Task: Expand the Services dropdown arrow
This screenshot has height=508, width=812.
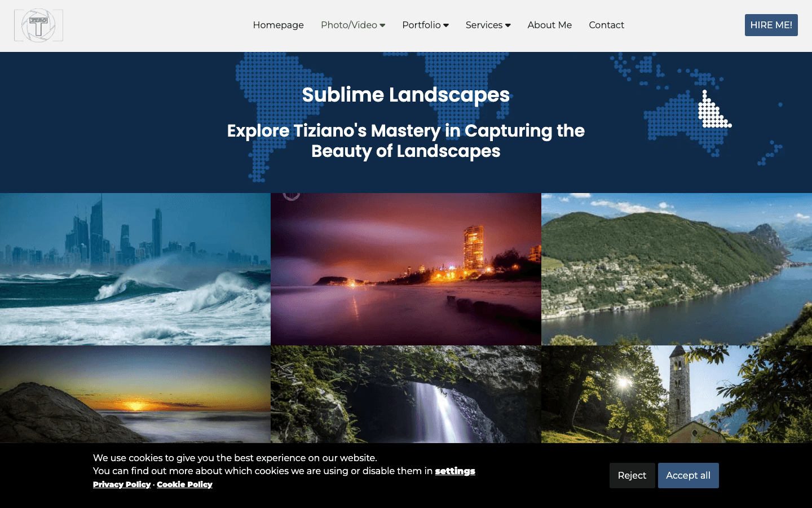Action: (508, 25)
